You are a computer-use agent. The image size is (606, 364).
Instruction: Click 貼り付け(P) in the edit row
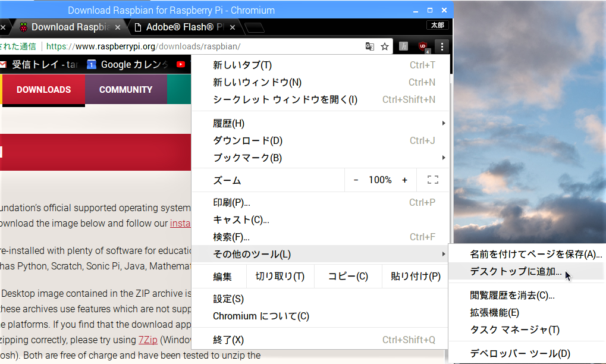coord(416,277)
